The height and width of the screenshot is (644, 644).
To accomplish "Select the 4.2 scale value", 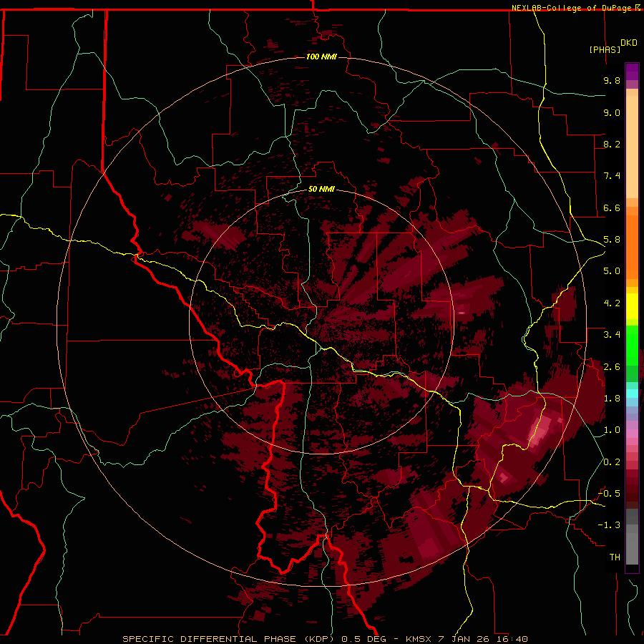I will 612,303.
